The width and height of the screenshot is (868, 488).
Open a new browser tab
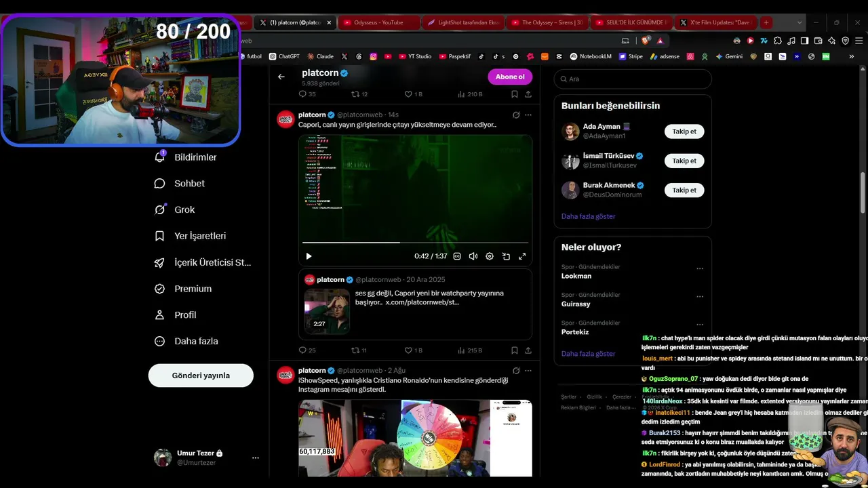click(x=766, y=22)
